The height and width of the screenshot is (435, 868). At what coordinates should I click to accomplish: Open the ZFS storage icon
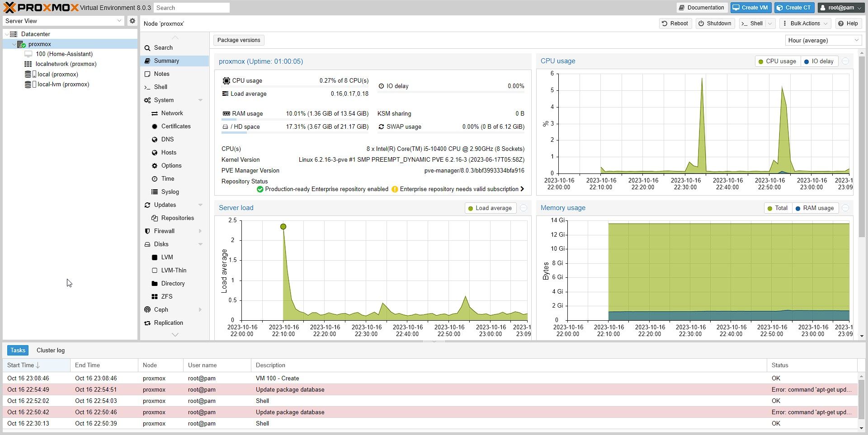pos(155,296)
